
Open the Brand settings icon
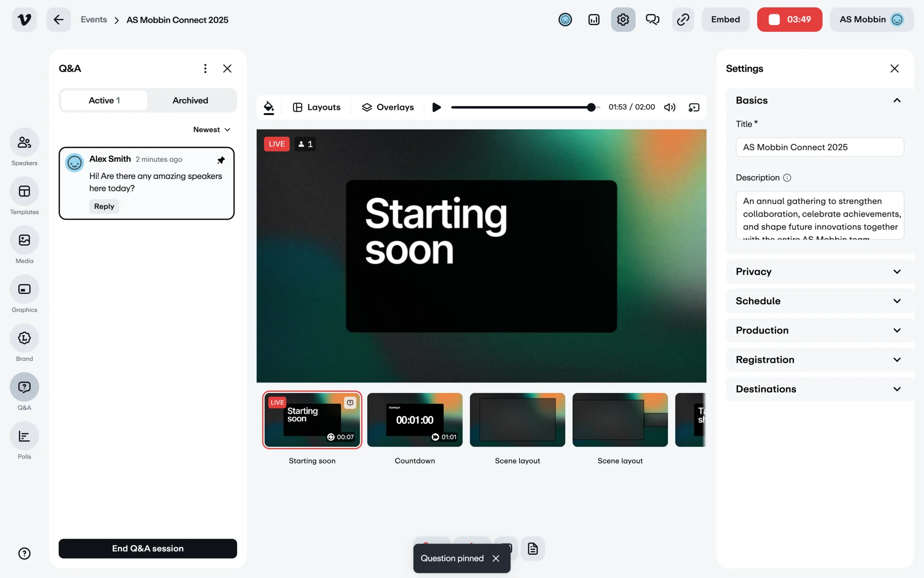click(24, 338)
